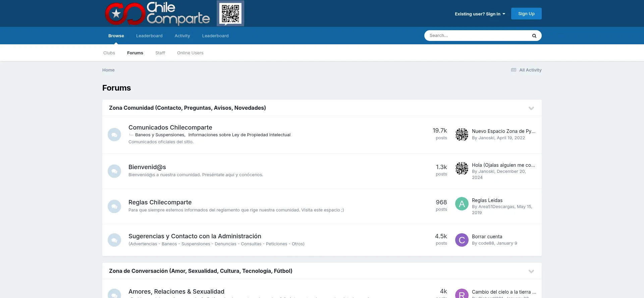644x298 pixels.
Task: Click forum bubble icon beside Amores, Relaciones & Sexualidad
Action: pyautogui.click(x=114, y=294)
